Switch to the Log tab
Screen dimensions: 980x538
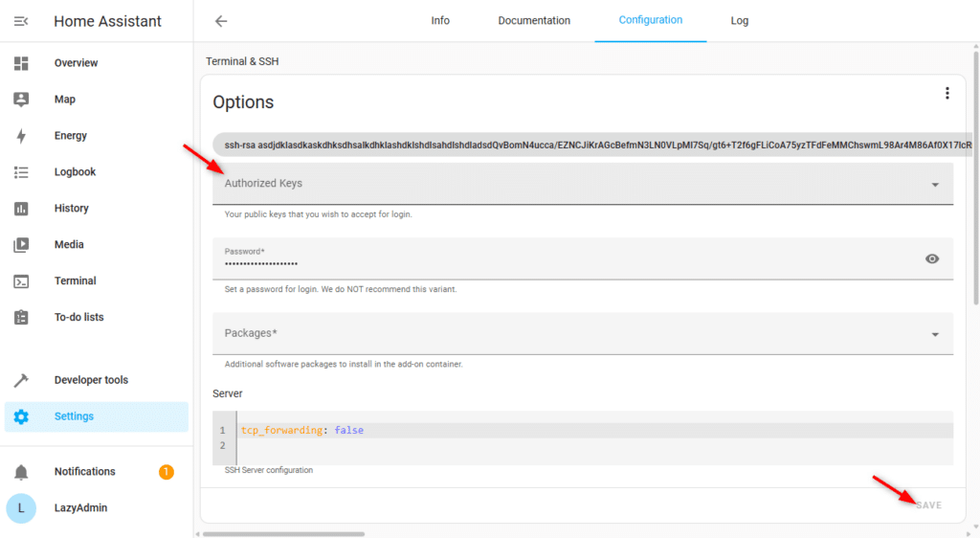click(740, 21)
